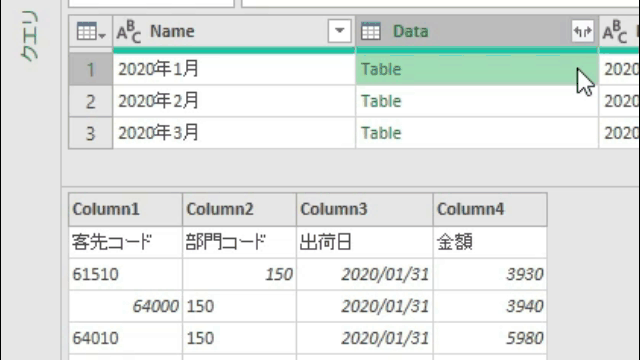Select the Name column header
This screenshot has width=640, height=360.
pyautogui.click(x=234, y=31)
